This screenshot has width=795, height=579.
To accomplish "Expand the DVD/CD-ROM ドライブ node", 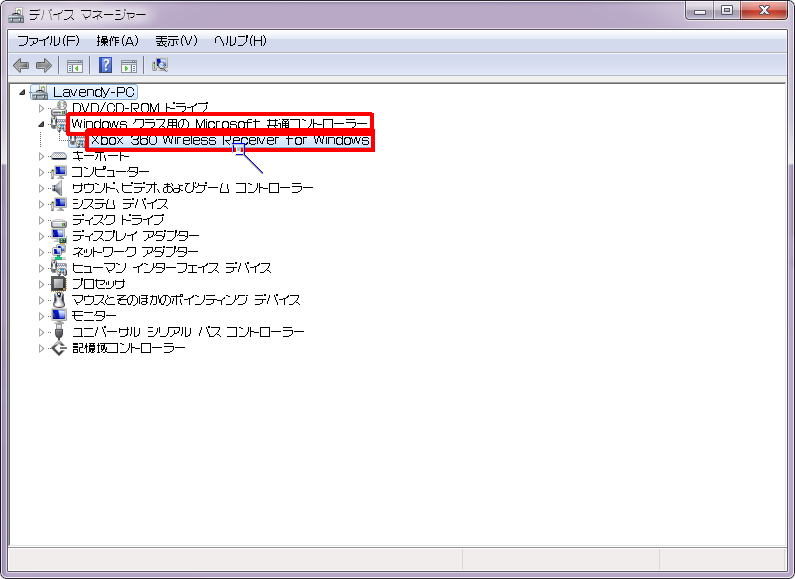I will tap(42, 108).
